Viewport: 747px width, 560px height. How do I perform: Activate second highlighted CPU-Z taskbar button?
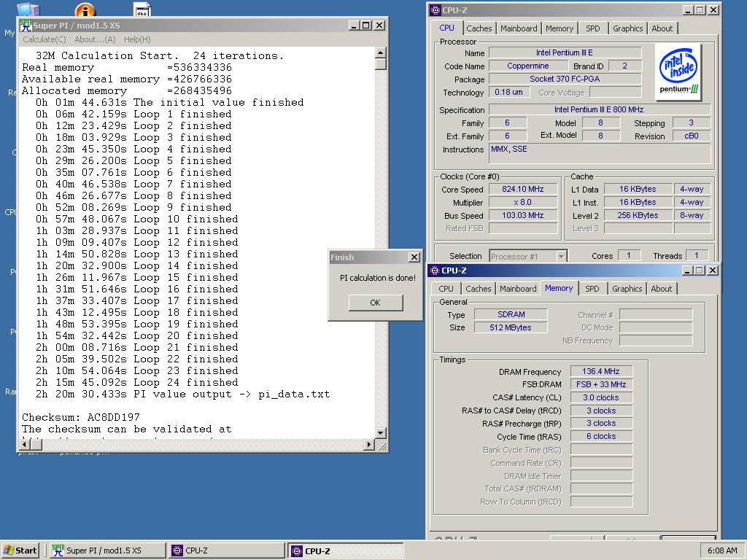(x=345, y=551)
